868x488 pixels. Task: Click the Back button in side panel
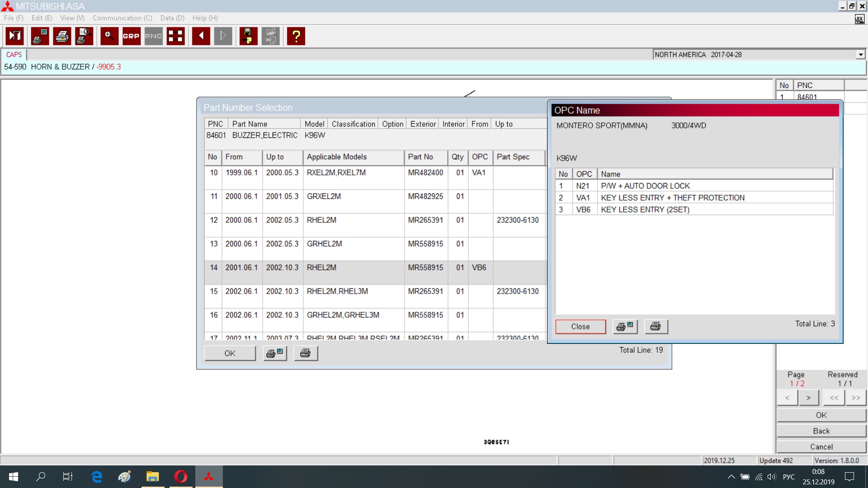(x=821, y=431)
